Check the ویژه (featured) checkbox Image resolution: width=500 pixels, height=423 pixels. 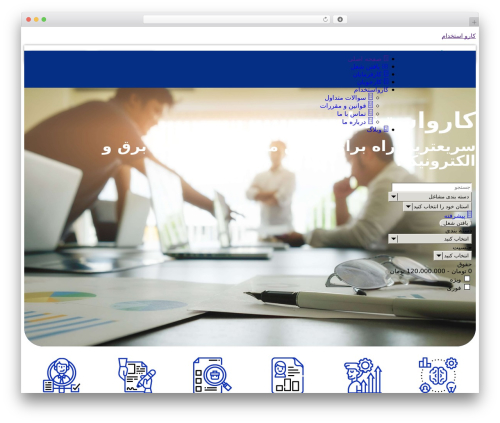(x=467, y=278)
